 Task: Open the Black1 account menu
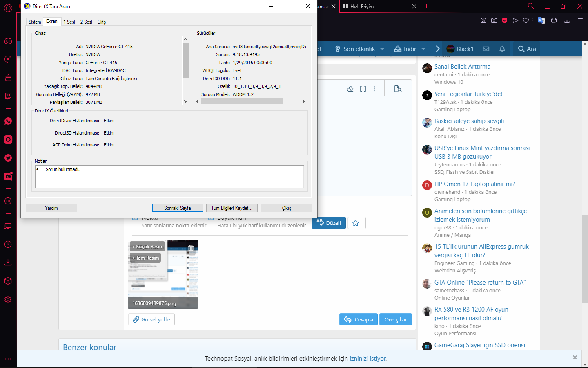click(460, 49)
